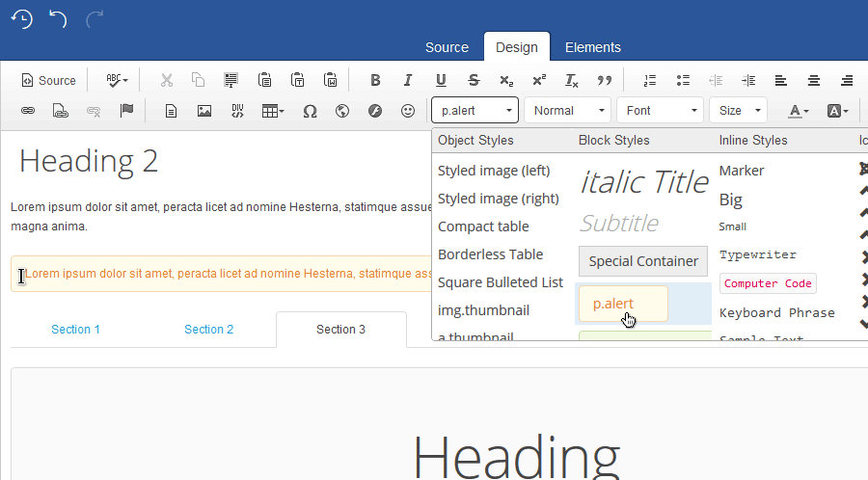Click the Insert Link icon

click(x=28, y=111)
